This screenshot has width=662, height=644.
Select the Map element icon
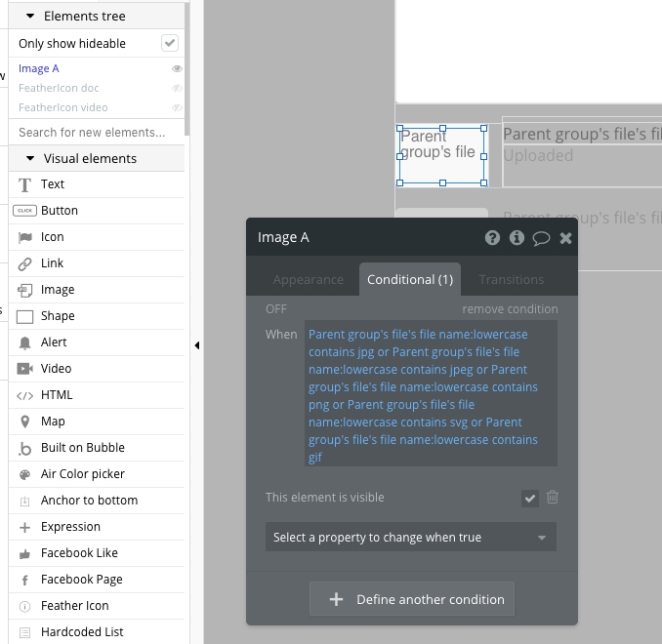[25, 422]
